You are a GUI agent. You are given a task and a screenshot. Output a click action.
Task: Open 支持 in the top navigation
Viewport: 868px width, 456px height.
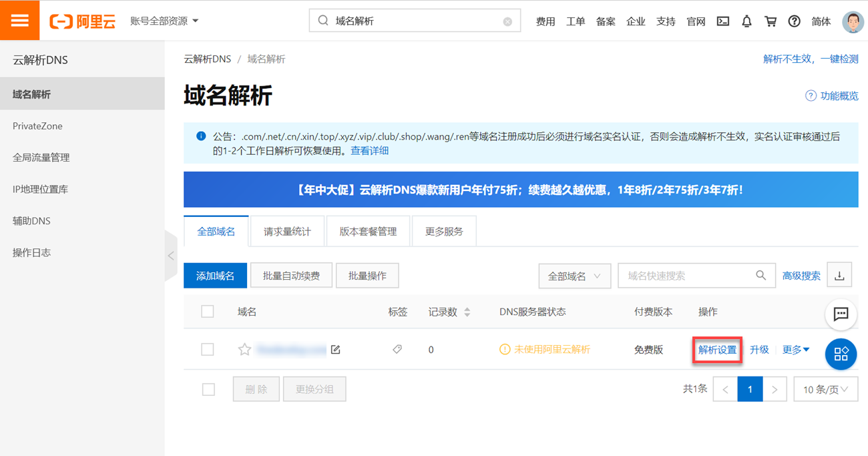[x=666, y=21]
